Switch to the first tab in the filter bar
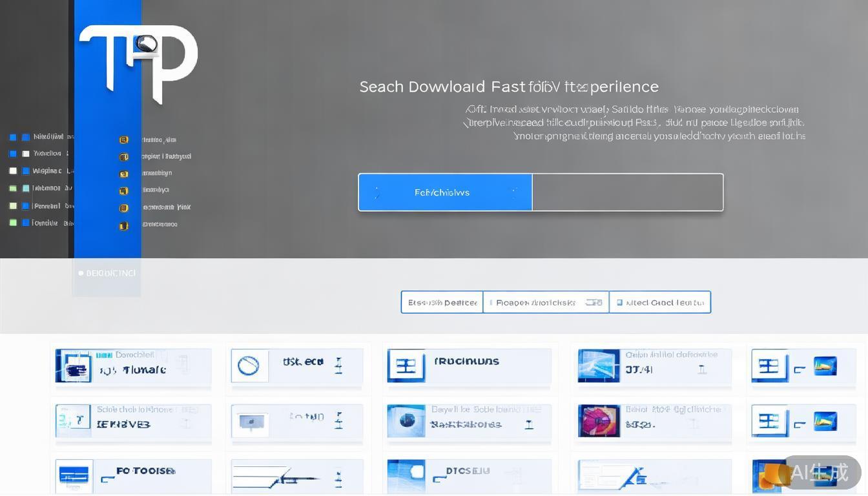The height and width of the screenshot is (496, 868). (x=442, y=302)
